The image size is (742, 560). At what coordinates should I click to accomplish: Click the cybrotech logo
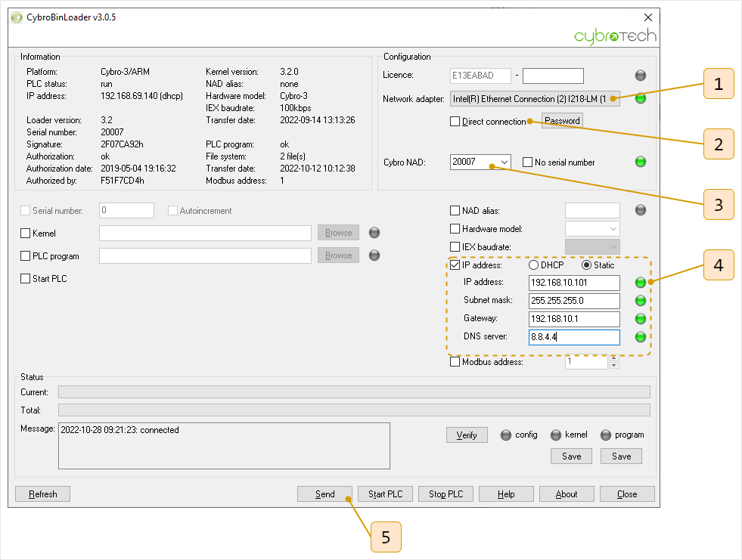tap(615, 36)
